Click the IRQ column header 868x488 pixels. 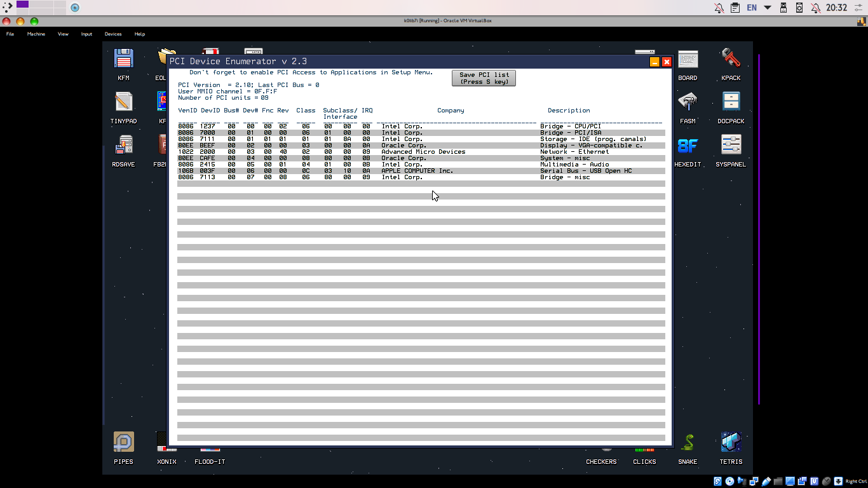(x=367, y=111)
